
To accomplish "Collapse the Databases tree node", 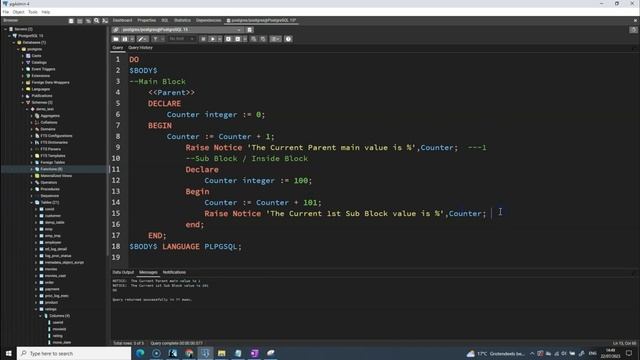I will click(14, 42).
